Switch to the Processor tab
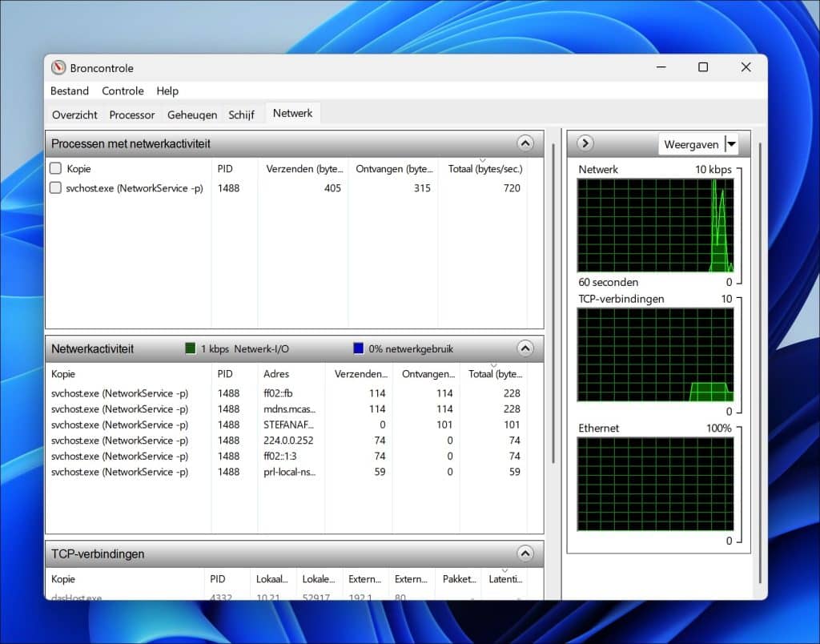Viewport: 820px width, 644px height. [132, 115]
